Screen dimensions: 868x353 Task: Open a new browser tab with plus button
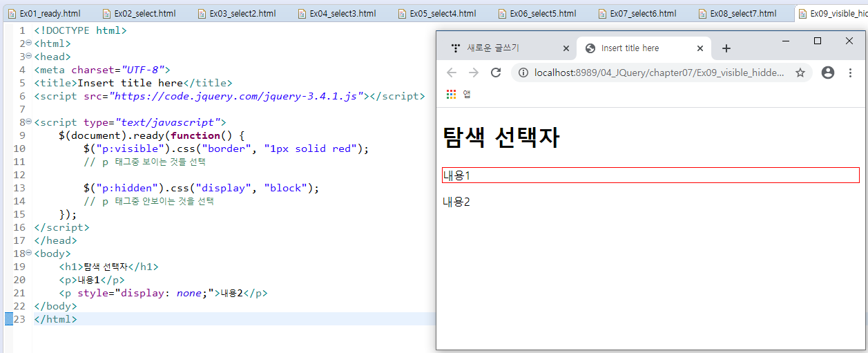point(726,48)
